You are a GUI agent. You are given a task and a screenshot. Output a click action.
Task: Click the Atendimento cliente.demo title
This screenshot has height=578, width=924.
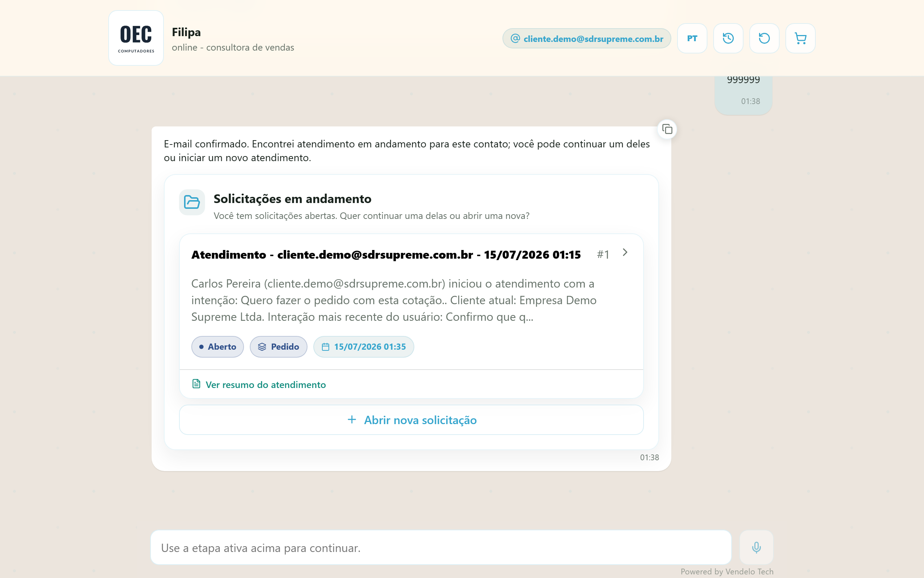(x=385, y=255)
